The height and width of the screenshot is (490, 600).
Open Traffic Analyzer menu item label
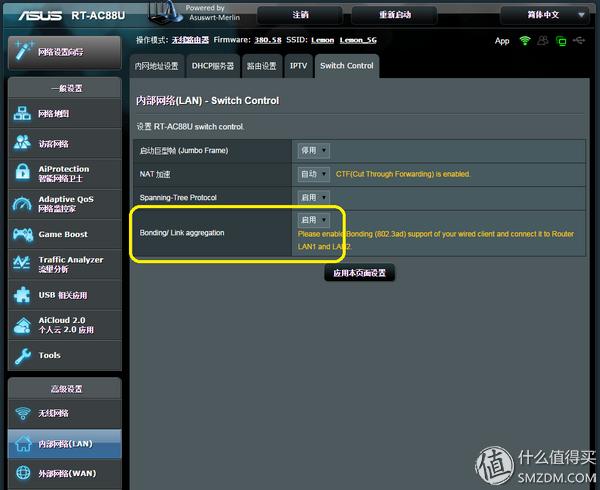click(71, 264)
